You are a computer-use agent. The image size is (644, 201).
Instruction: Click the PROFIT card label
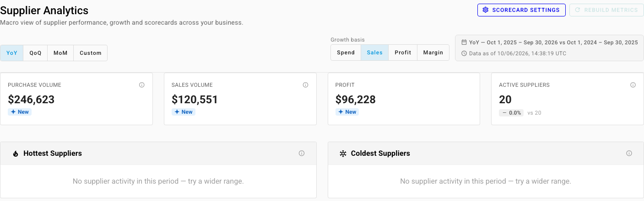[345, 85]
